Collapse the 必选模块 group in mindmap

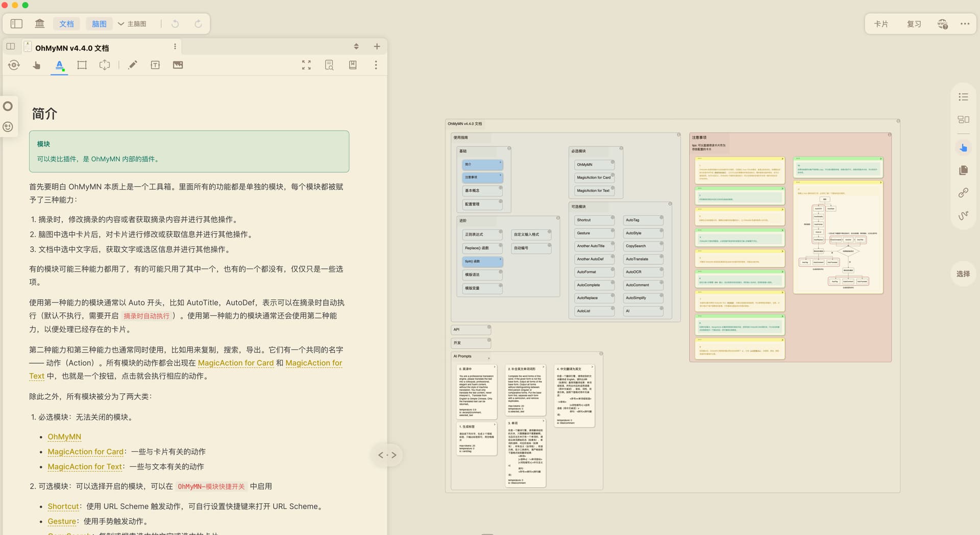click(621, 148)
